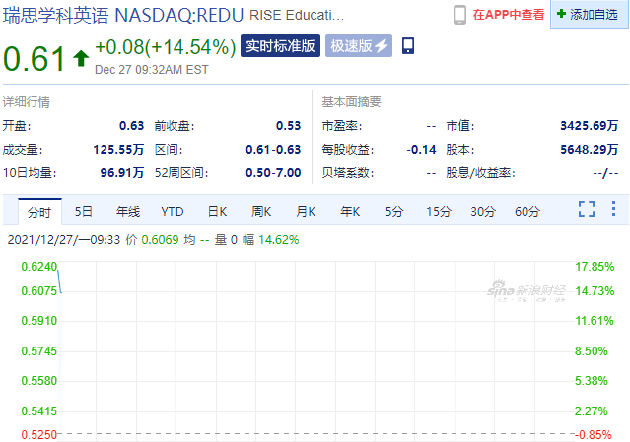This screenshot has width=630, height=442.
Task: Click 前收盘 value 0.53
Action: pyautogui.click(x=288, y=126)
